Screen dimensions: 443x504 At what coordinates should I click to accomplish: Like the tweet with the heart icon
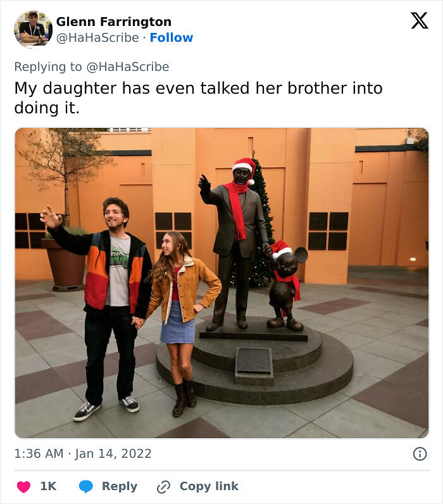pyautogui.click(x=23, y=487)
